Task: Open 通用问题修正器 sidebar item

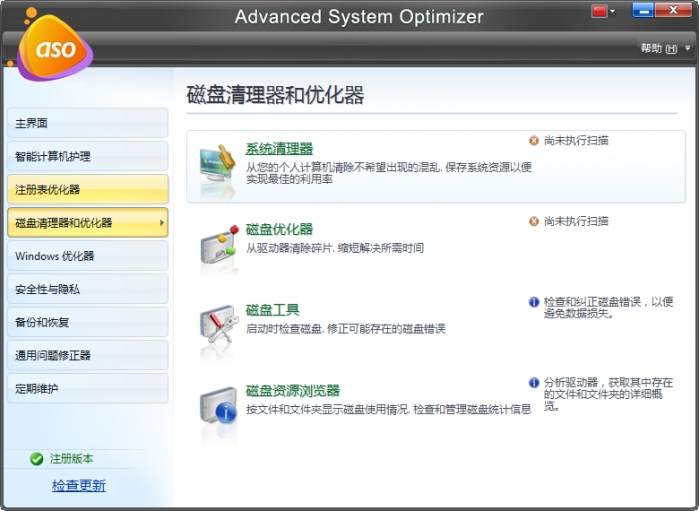Action: tap(88, 355)
